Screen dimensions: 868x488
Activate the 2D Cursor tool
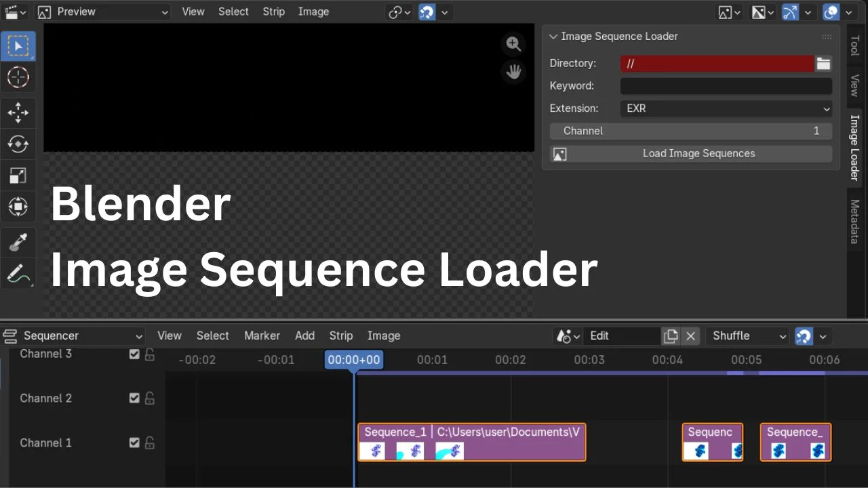point(18,78)
